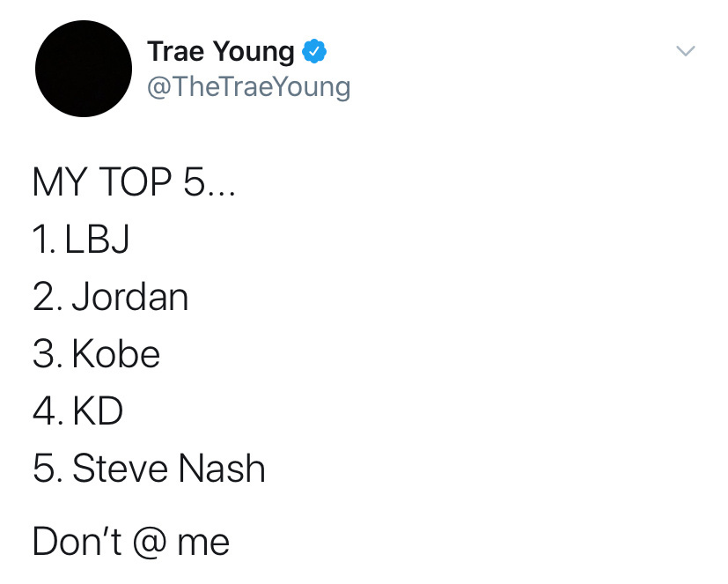Visit the @TheTraeYoung handle link
The image size is (728, 584).
tap(248, 87)
